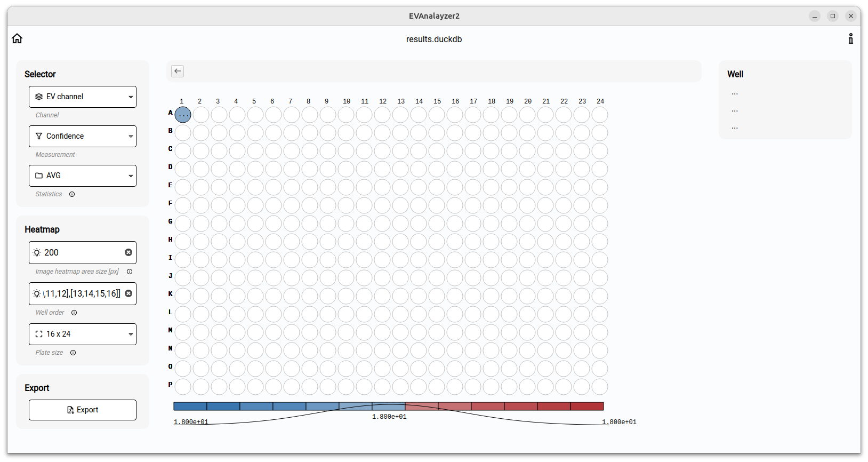
Task: Open the 16 x 24 plate size dropdown
Action: tap(83, 334)
